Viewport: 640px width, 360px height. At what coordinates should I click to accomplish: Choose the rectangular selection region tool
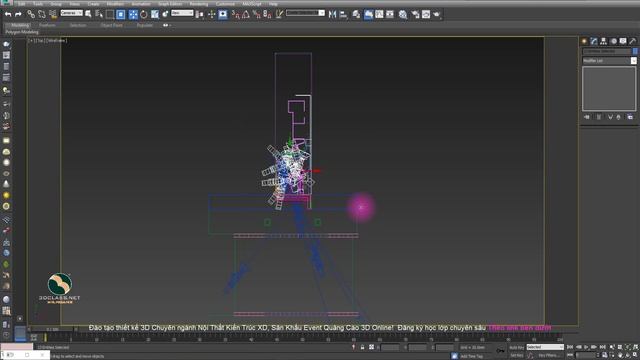coord(110,14)
